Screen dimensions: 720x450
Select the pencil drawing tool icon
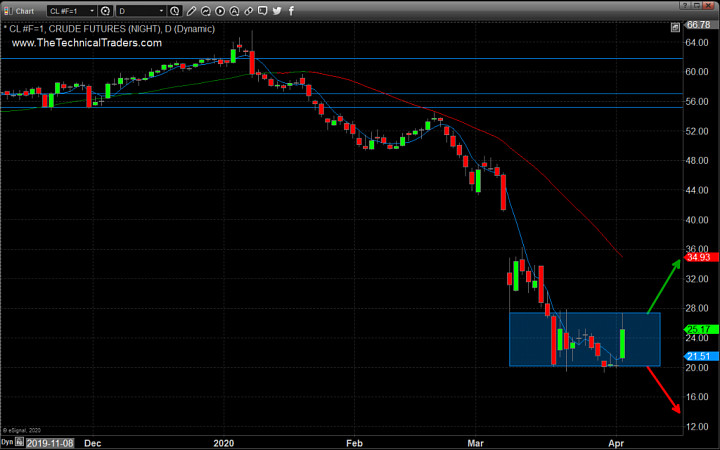(191, 11)
